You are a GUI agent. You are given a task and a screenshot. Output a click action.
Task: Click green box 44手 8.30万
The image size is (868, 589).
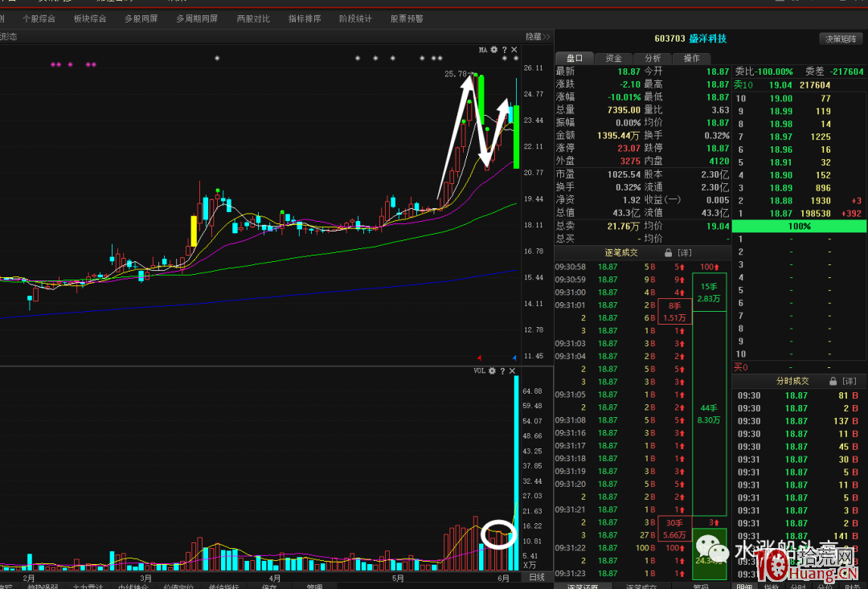[709, 414]
